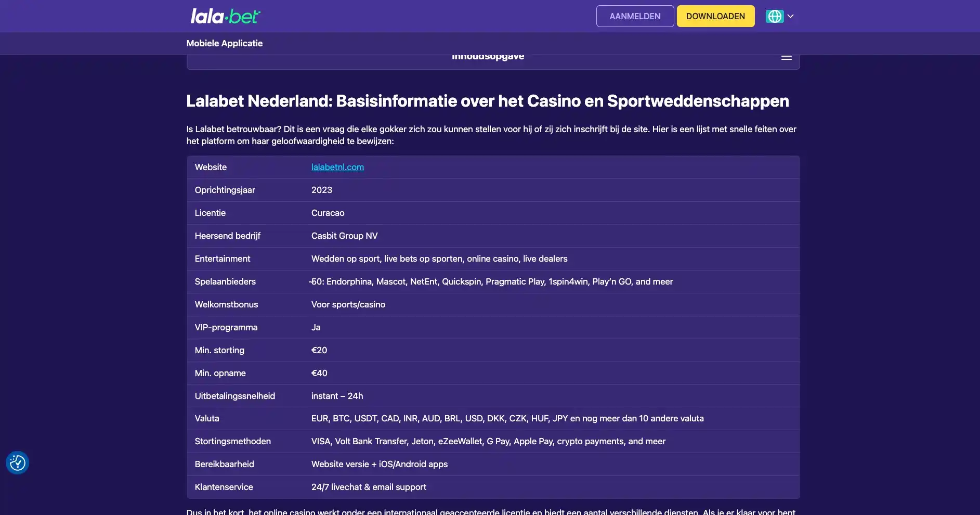Open the Mobiele Applicatie menu item
This screenshot has height=515, width=980.
click(225, 43)
